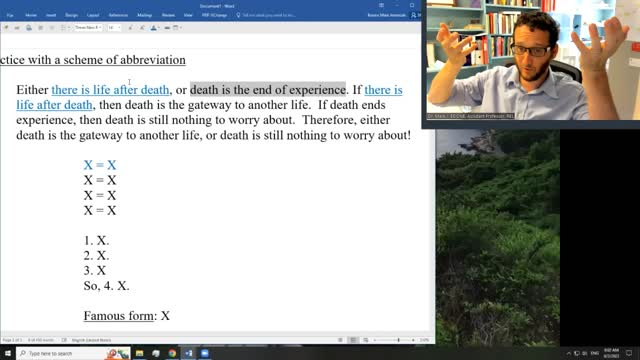Click the page count in the status bar

coord(12,340)
